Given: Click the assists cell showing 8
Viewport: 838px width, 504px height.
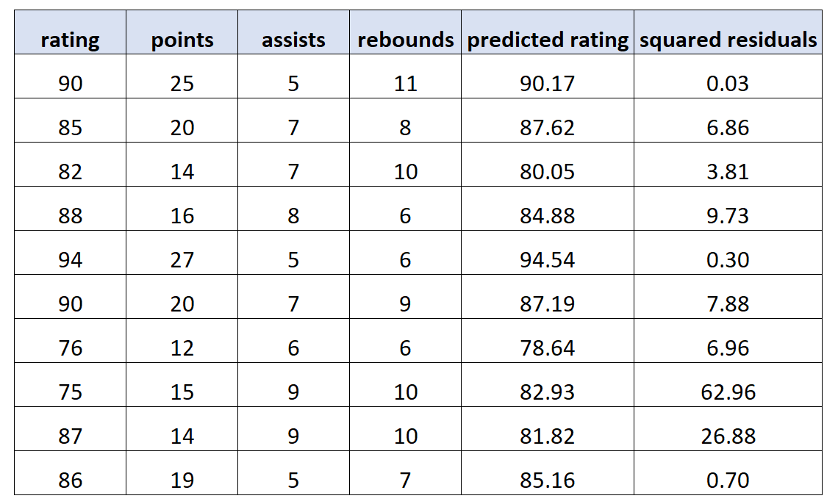Looking at the screenshot, I should pos(293,216).
